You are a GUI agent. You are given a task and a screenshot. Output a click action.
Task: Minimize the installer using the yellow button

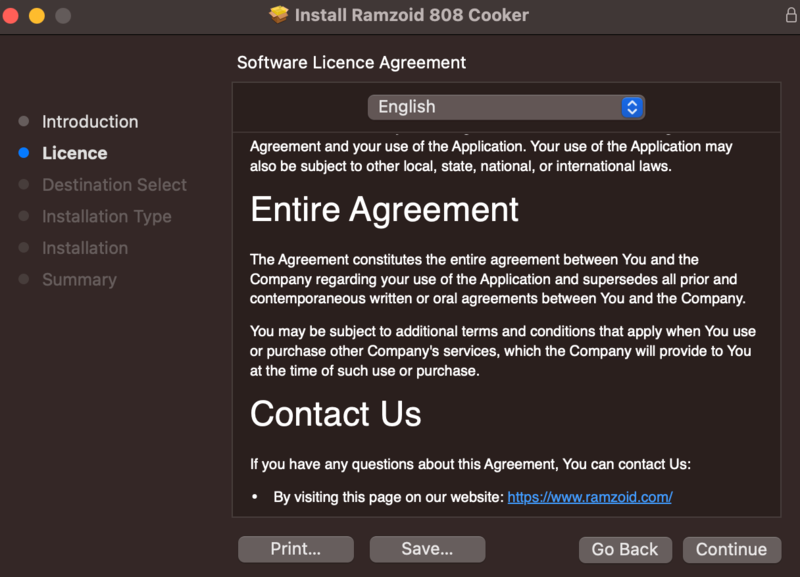coord(37,16)
